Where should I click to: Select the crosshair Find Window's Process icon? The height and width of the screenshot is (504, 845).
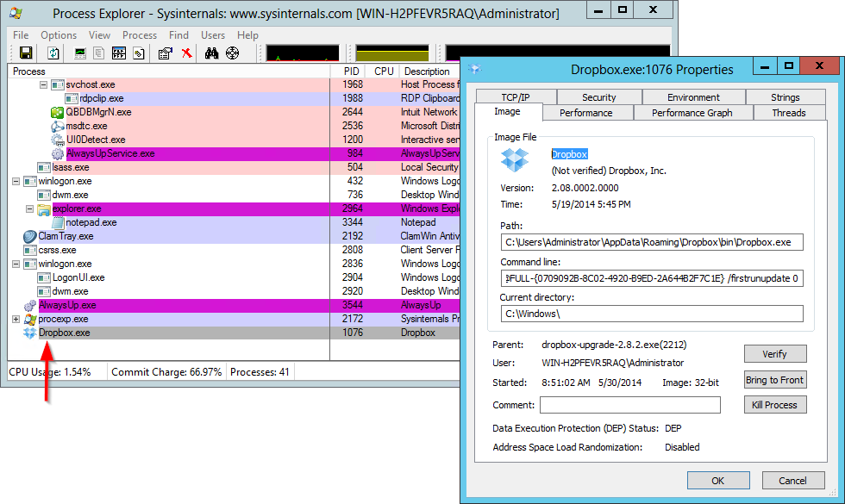click(x=232, y=53)
